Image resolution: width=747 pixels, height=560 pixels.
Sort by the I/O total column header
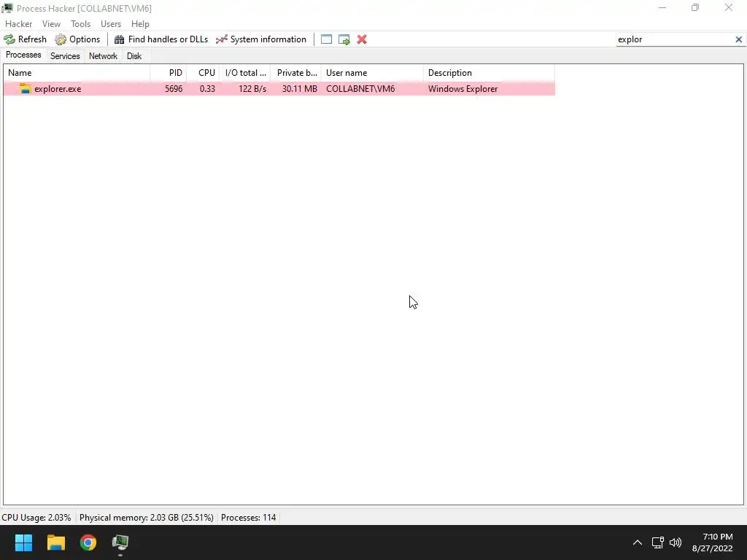[x=245, y=73]
